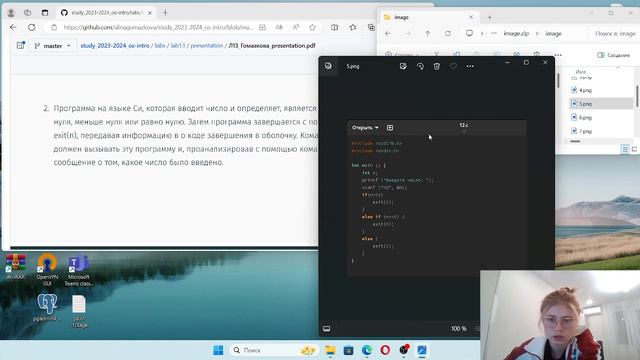This screenshot has height=360, width=640.
Task: View site information lock icon in Edge
Action: [54, 27]
